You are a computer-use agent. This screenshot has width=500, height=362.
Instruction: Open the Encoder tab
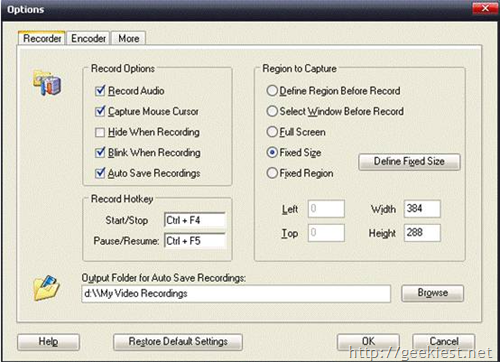point(88,38)
